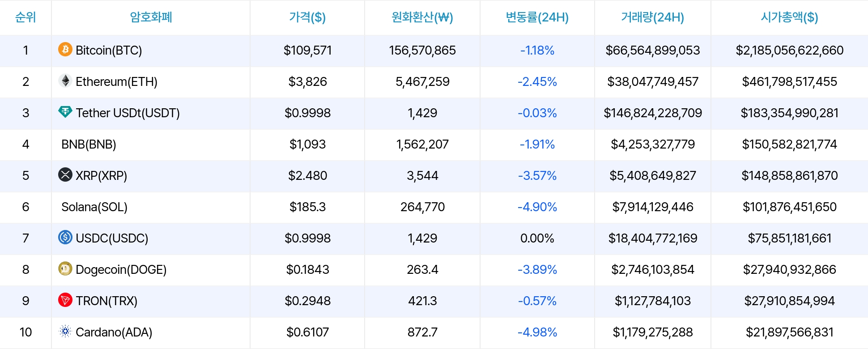Click the 암호화폐 column header
Screen dimensions: 868x349
[x=151, y=17]
